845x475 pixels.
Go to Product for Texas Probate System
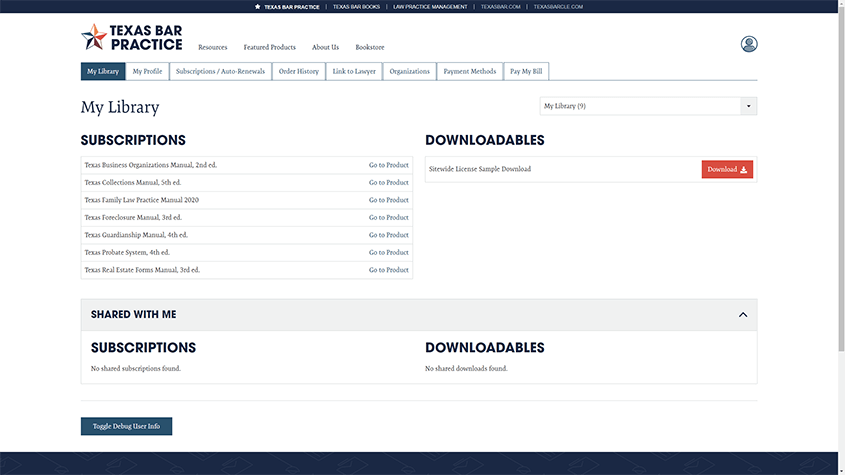[x=389, y=252]
